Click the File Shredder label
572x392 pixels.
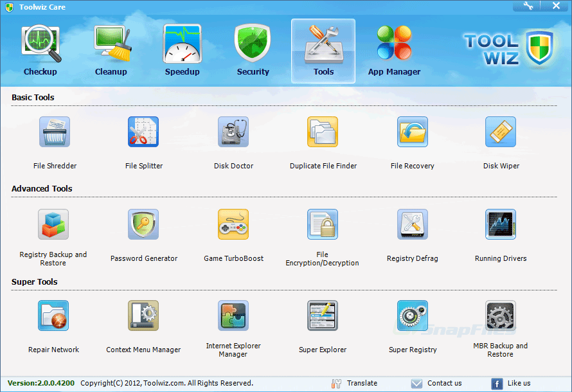(55, 166)
